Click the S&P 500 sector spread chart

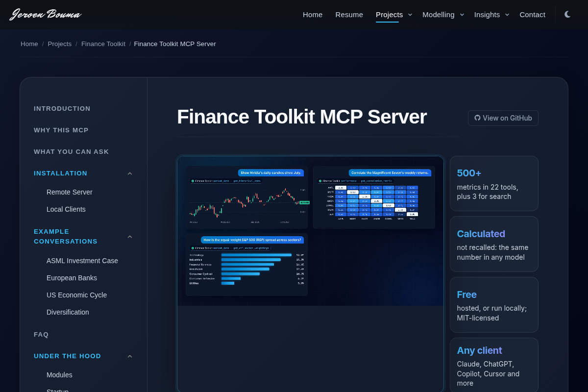(x=246, y=265)
